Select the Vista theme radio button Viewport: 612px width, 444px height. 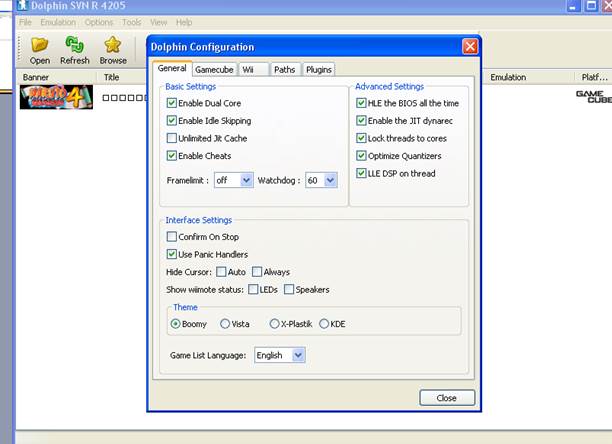pyautogui.click(x=225, y=324)
